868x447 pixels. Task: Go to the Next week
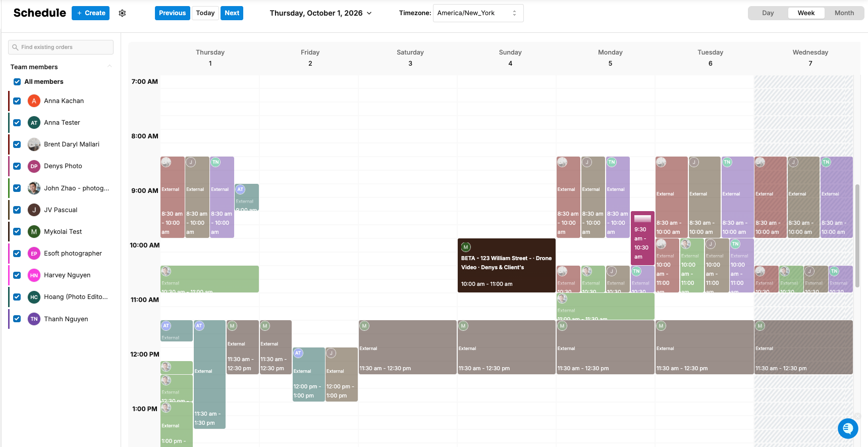232,13
